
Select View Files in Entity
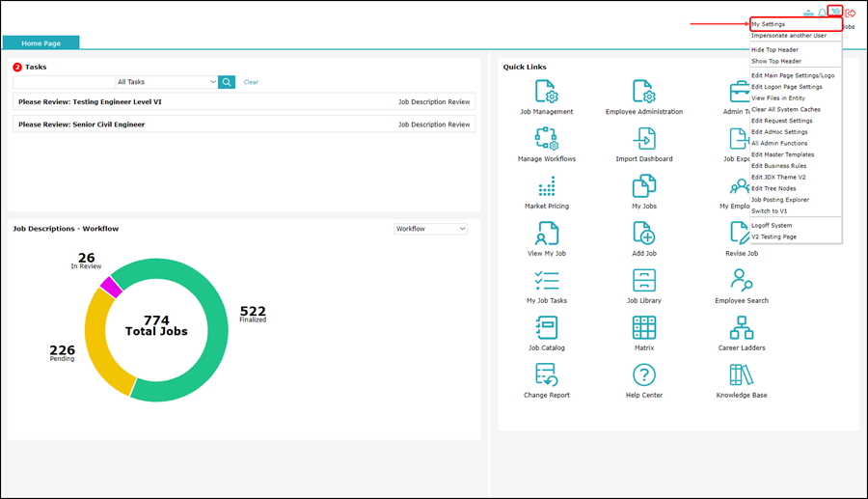pyautogui.click(x=777, y=98)
